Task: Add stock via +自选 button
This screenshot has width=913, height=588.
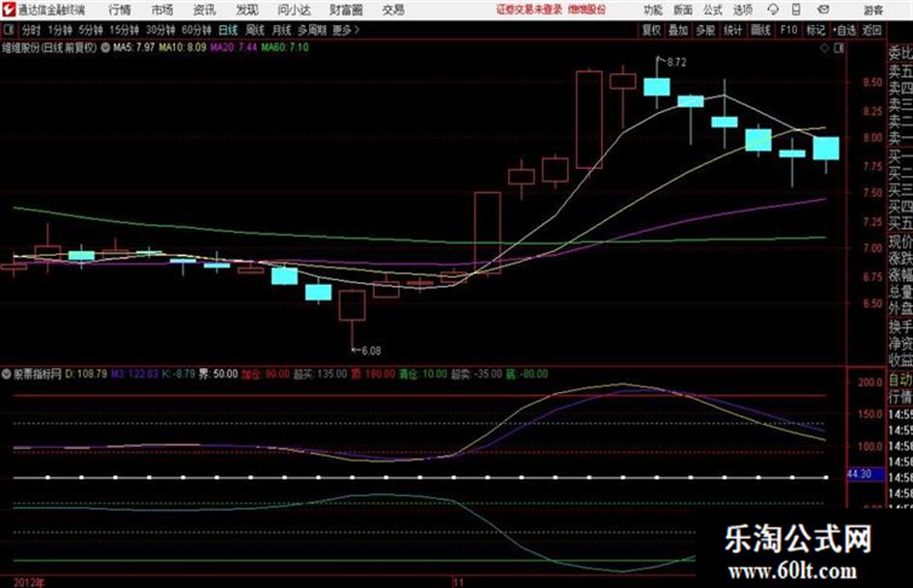Action: [844, 30]
